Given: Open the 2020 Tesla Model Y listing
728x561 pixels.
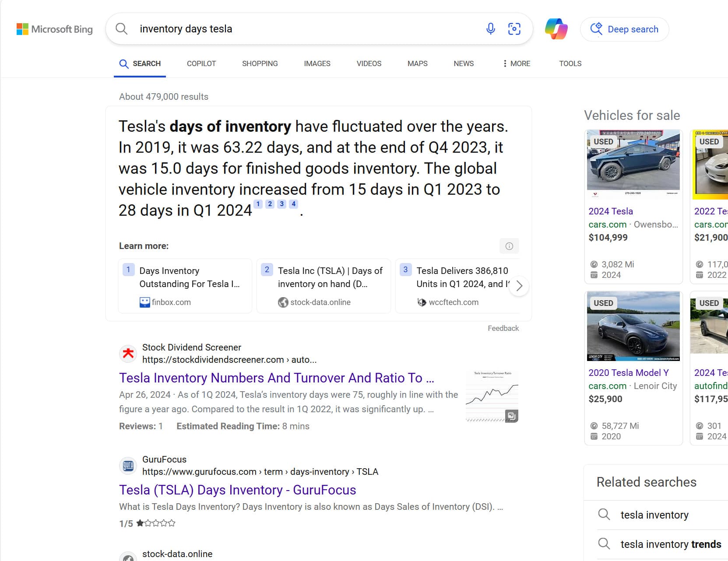Looking at the screenshot, I should click(629, 373).
